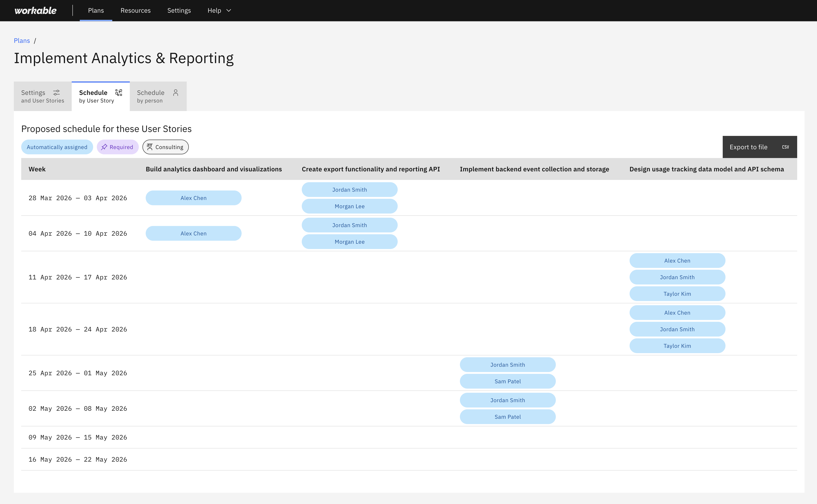Click Sam Patel in 25 Apr week
The width and height of the screenshot is (817, 504).
click(508, 381)
